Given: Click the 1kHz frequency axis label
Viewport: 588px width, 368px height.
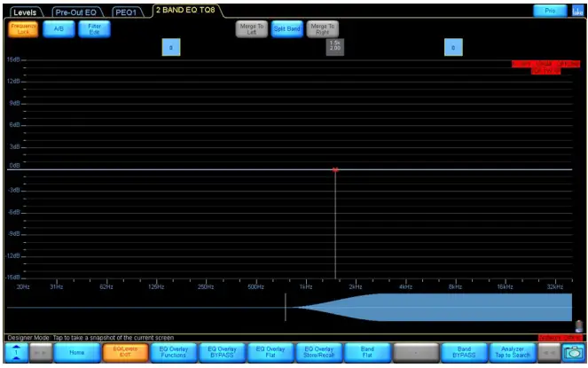Looking at the screenshot, I should click(306, 287).
